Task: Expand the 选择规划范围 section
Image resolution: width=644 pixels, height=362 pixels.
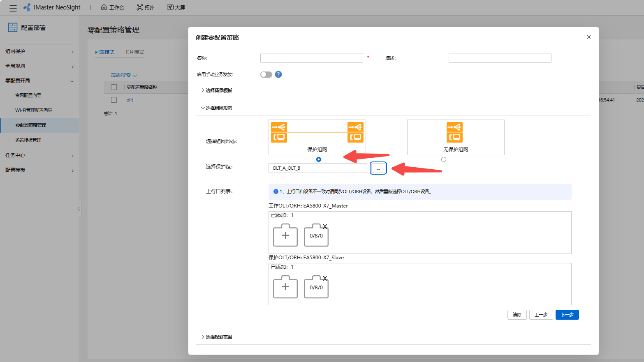Action: [216, 337]
